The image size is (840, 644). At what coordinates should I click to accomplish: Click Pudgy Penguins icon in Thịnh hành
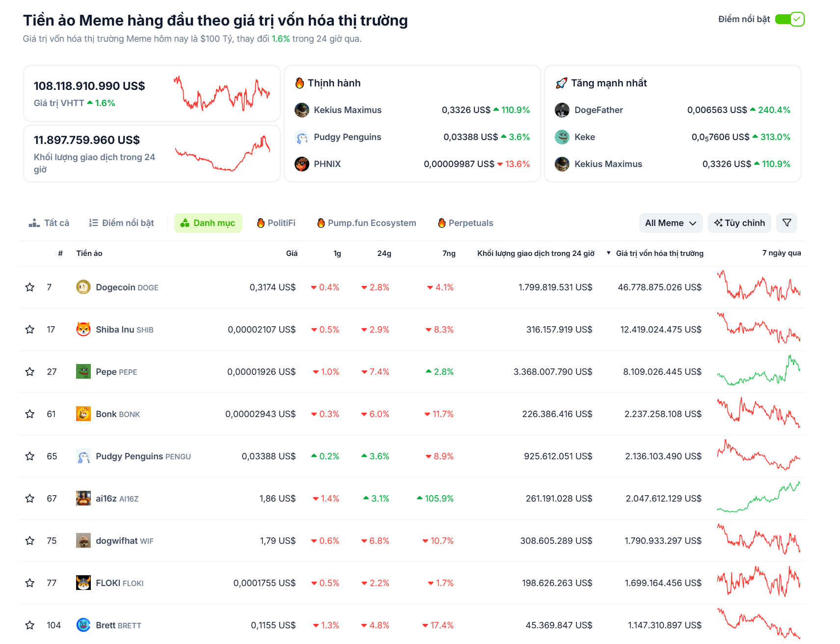pos(301,137)
